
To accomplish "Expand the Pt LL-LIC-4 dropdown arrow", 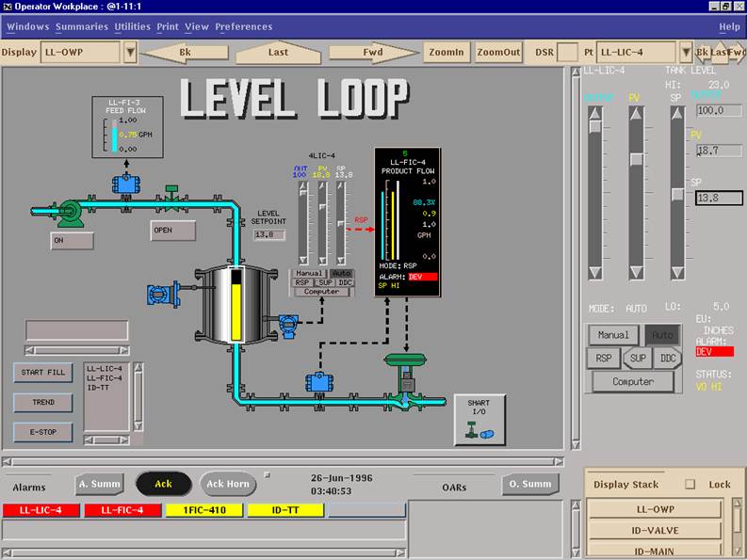I will coord(684,53).
